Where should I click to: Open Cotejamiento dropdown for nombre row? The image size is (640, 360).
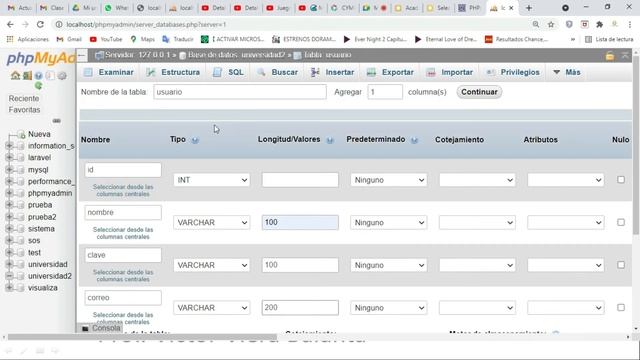tap(477, 222)
